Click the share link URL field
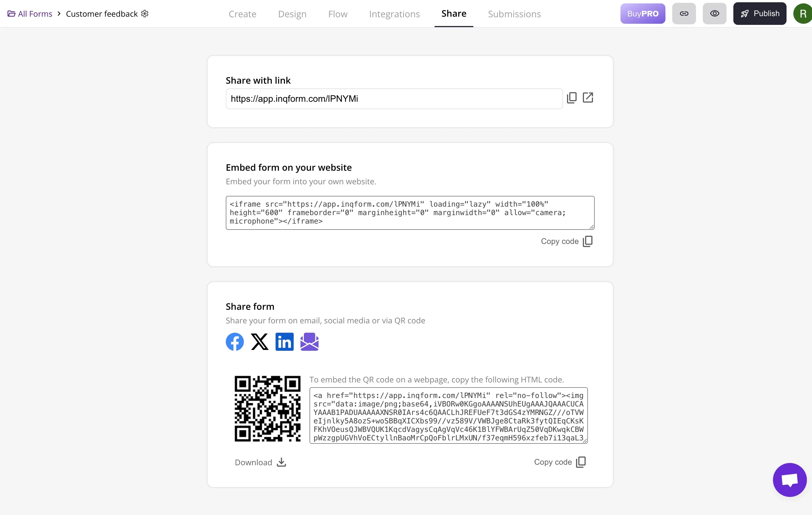The width and height of the screenshot is (812, 515). pos(394,99)
